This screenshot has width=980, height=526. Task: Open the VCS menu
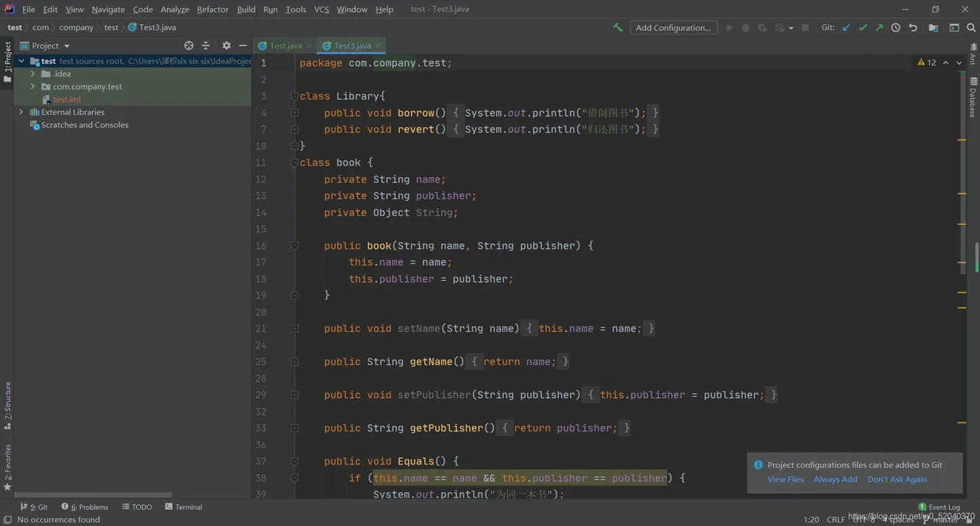(x=321, y=9)
